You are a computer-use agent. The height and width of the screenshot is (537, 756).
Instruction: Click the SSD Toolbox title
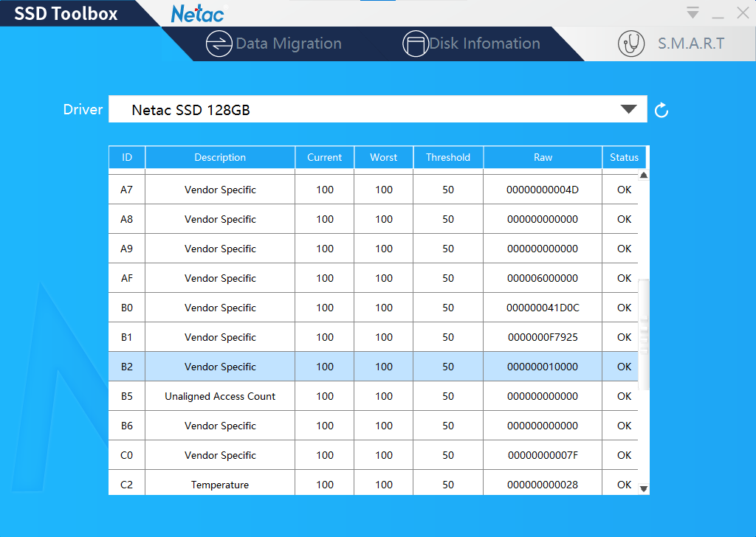tap(66, 13)
